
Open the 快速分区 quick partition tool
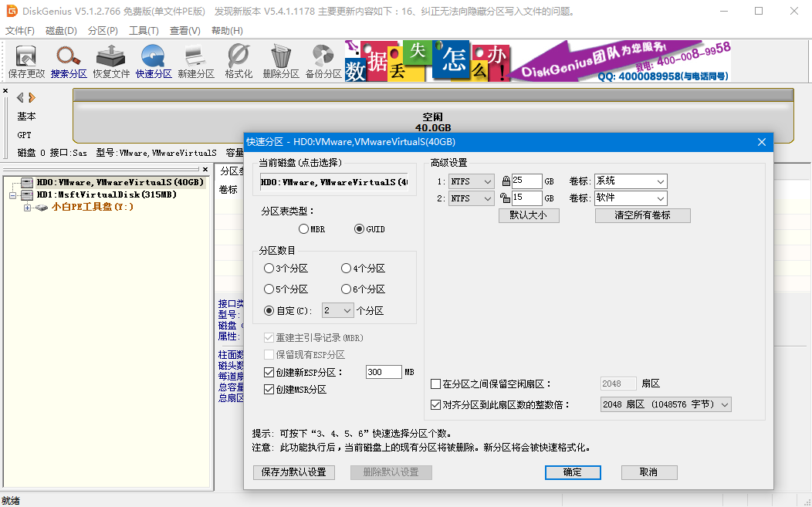pyautogui.click(x=154, y=62)
